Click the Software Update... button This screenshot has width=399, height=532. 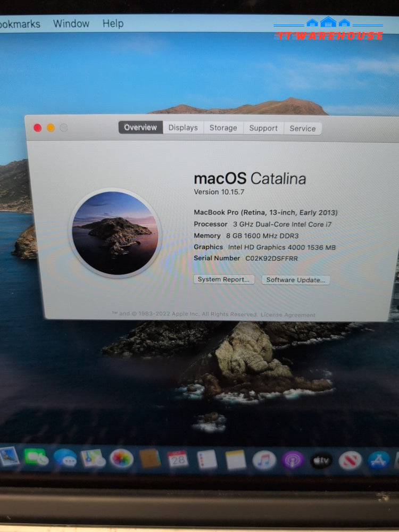coord(295,280)
